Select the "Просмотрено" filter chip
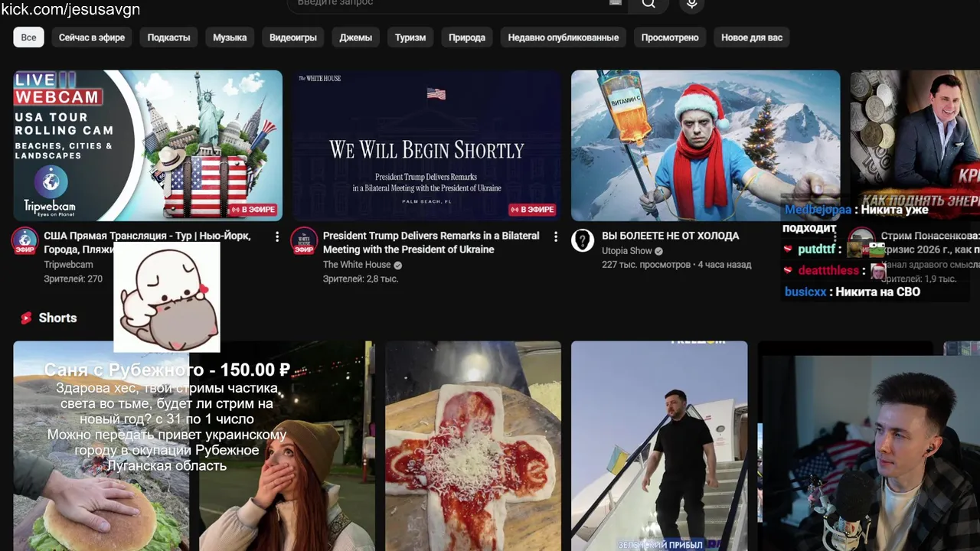Screen dimensions: 980x551 [670, 37]
